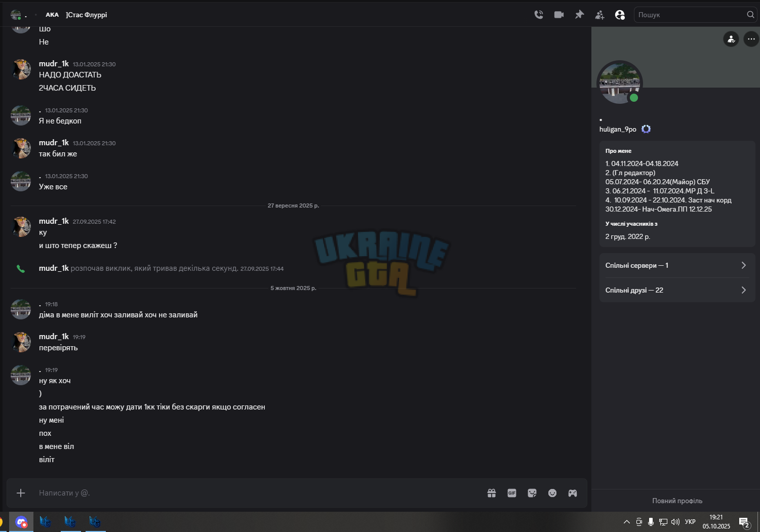
Task: Show hidden tray icons via the taskbar chevron
Action: (x=627, y=522)
